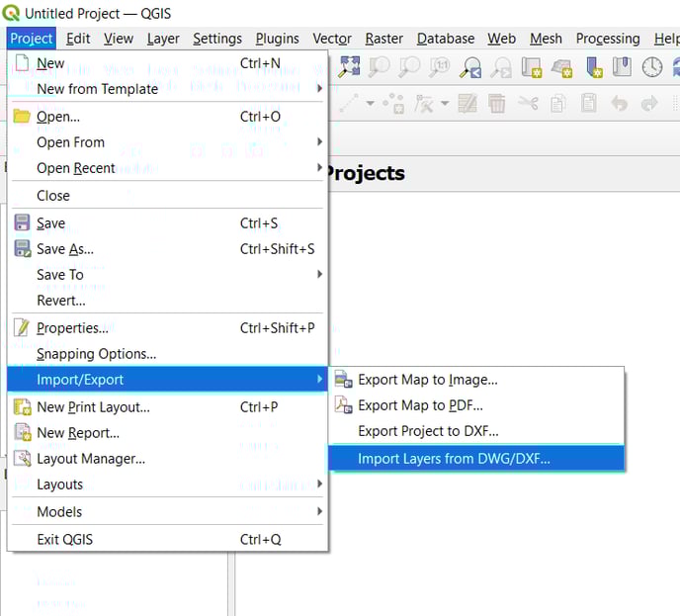Open the Temporal Controller clock icon
Viewport: 680px width, 616px height.
point(651,67)
